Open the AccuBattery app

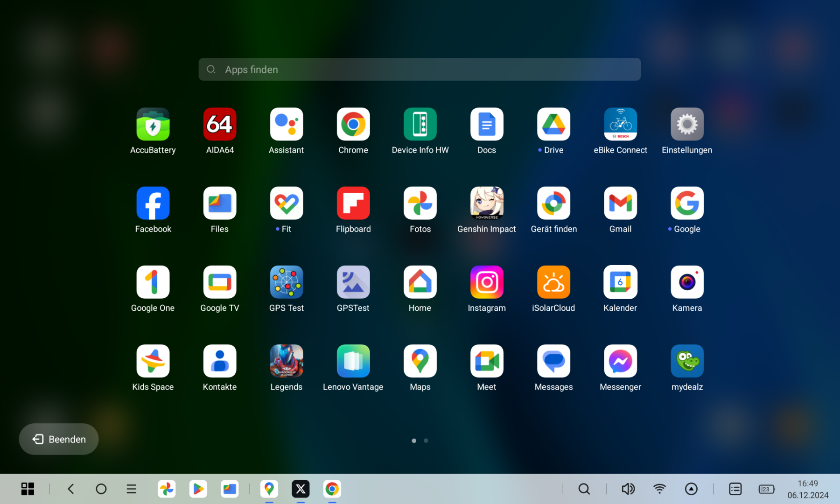tap(153, 124)
